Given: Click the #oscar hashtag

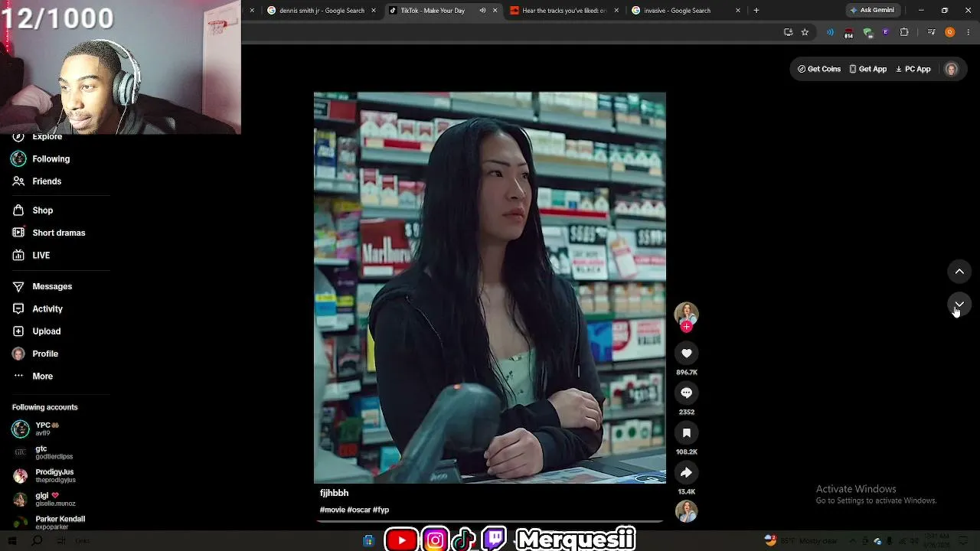Looking at the screenshot, I should tap(358, 510).
